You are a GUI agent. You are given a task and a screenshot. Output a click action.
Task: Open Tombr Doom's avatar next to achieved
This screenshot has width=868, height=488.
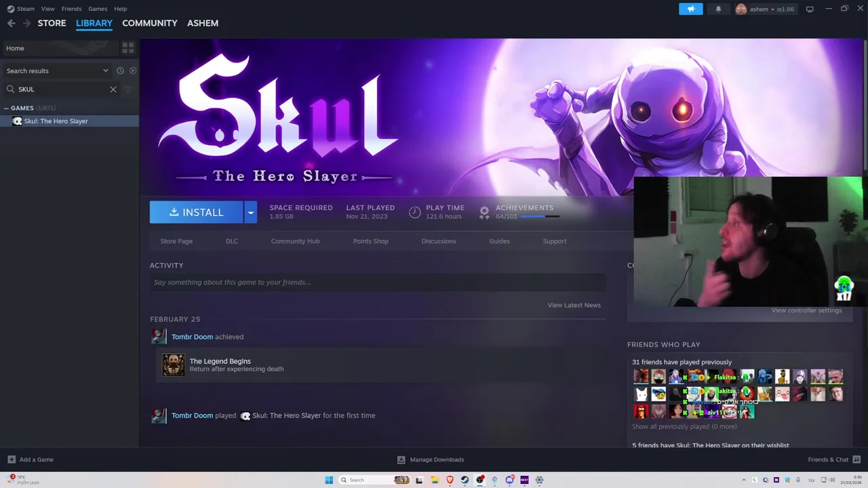(x=159, y=337)
